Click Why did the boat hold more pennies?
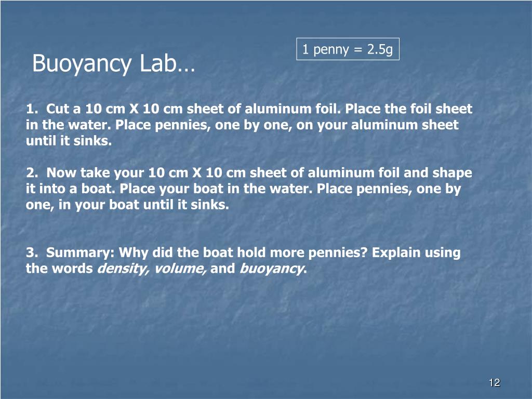The width and height of the screenshot is (532, 399). [x=243, y=253]
